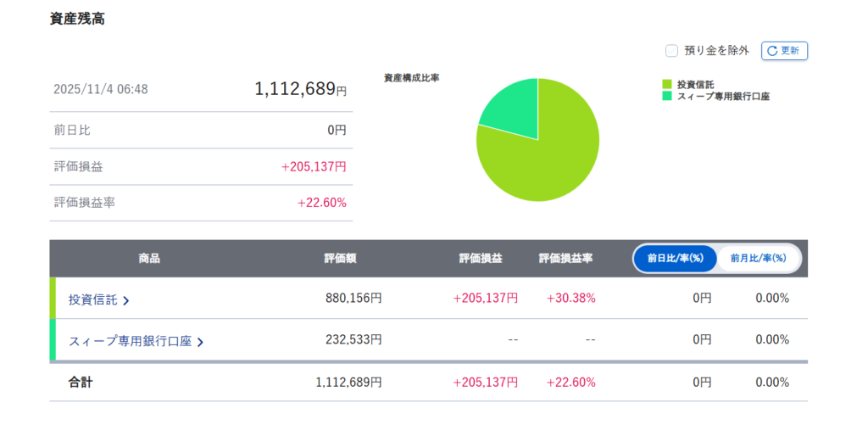Click the refresh icon on 更新 button
The image size is (868, 425).
tap(771, 51)
